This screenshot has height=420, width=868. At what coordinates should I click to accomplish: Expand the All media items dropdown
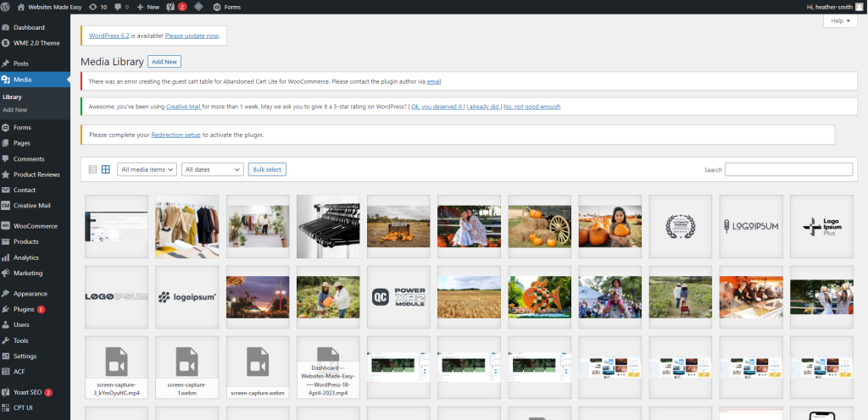[147, 169]
